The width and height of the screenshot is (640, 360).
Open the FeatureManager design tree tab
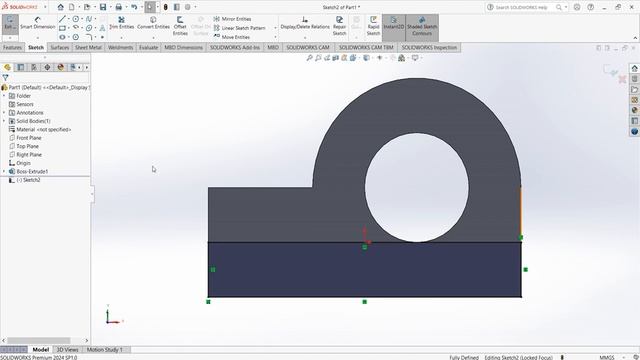point(7,67)
